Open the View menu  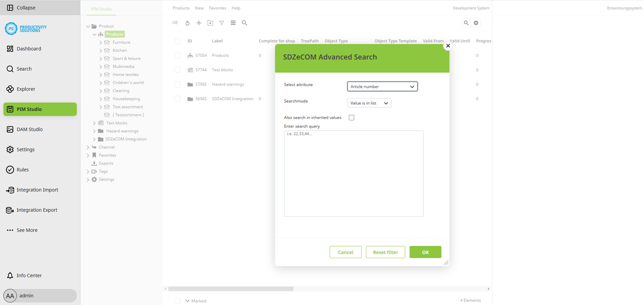point(199,8)
